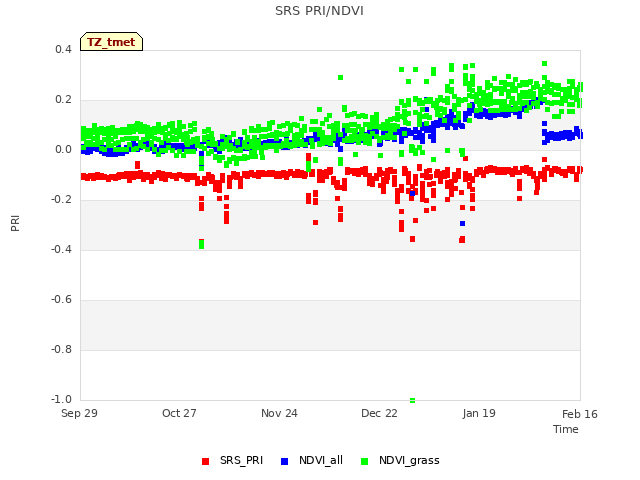Click the Sep 29 x-axis tick label
640x480 pixels.
coord(79,413)
